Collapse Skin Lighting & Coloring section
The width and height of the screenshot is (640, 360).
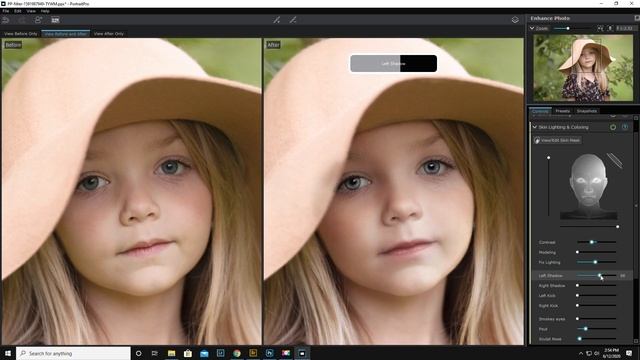[x=535, y=127]
